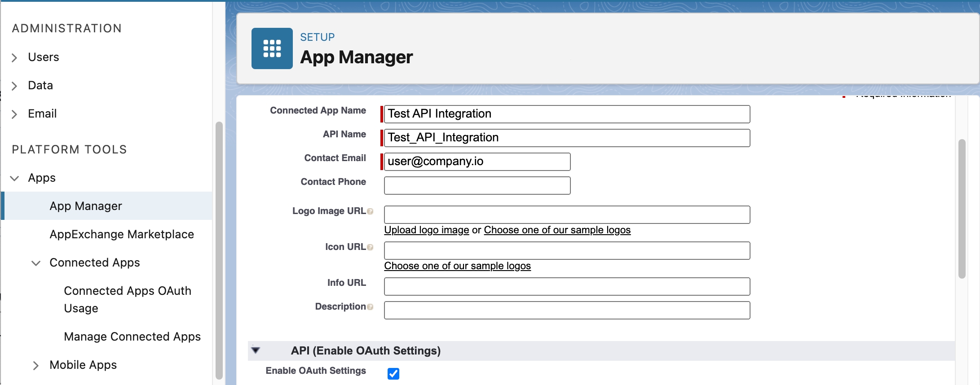Screen dimensions: 980x385
Task: Open Manage Connected Apps page
Action: (x=132, y=337)
